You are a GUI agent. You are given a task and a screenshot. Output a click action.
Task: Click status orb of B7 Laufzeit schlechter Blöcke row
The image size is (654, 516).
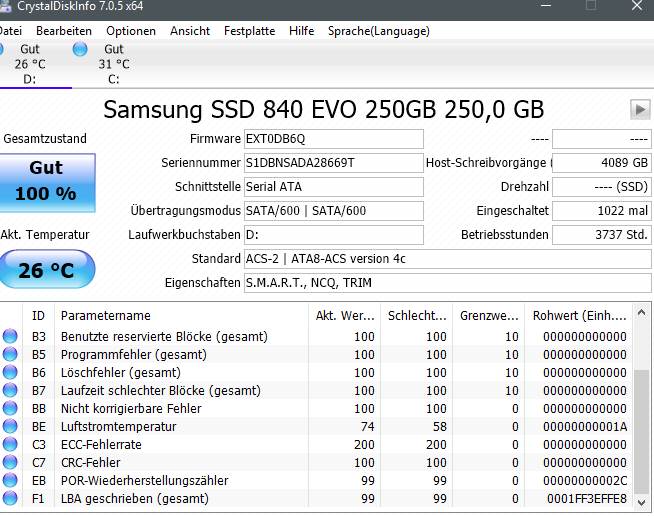coord(10,390)
